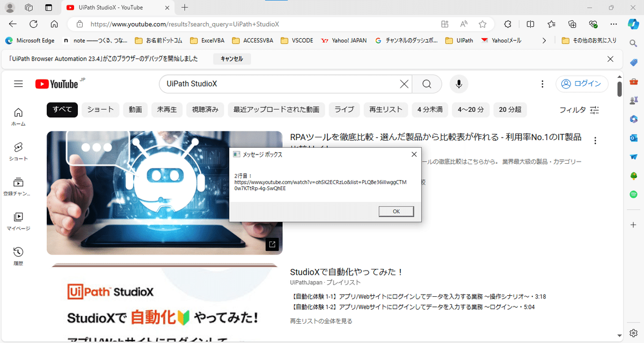Click the ログイン sign-in button
Viewport: 644px width, 343px height.
(582, 84)
